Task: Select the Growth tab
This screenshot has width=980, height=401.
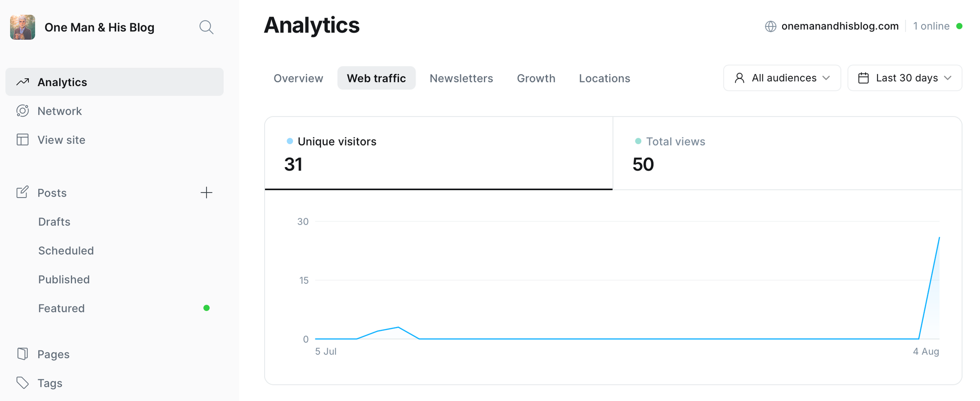Action: click(x=536, y=78)
